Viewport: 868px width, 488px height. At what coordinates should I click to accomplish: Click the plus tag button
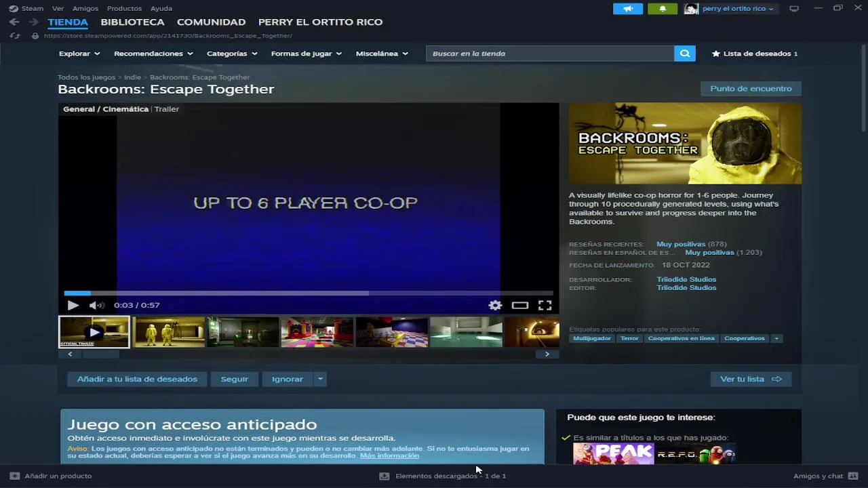[x=776, y=338]
